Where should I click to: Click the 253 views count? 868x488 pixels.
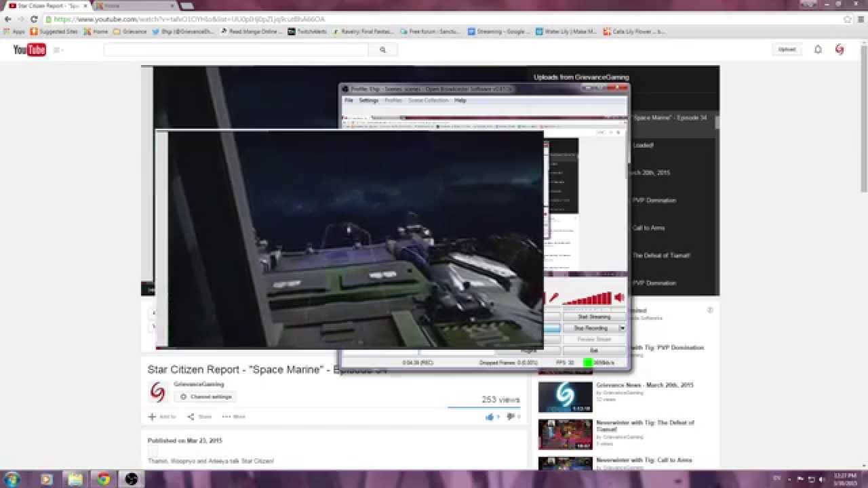pyautogui.click(x=500, y=400)
